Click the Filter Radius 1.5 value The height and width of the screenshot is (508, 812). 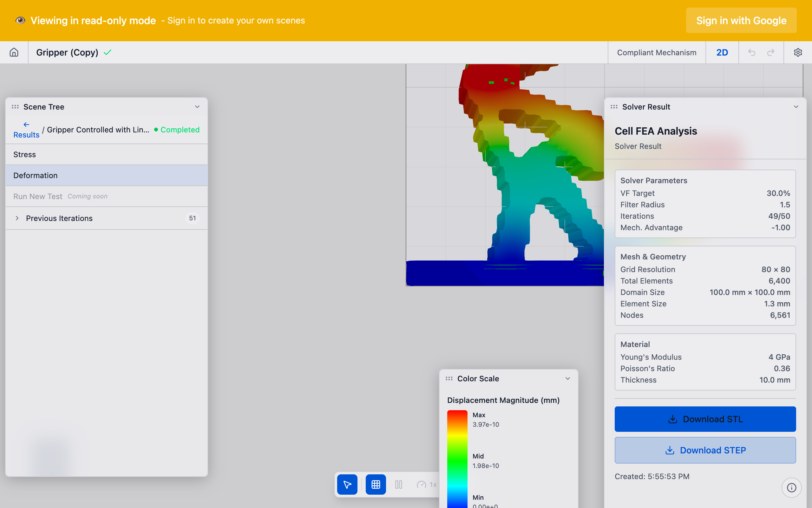tap(785, 204)
